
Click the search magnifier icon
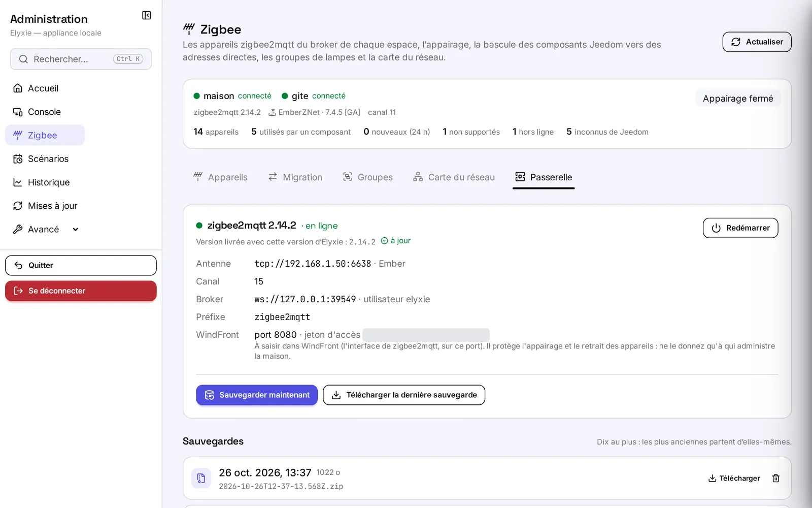(x=23, y=59)
